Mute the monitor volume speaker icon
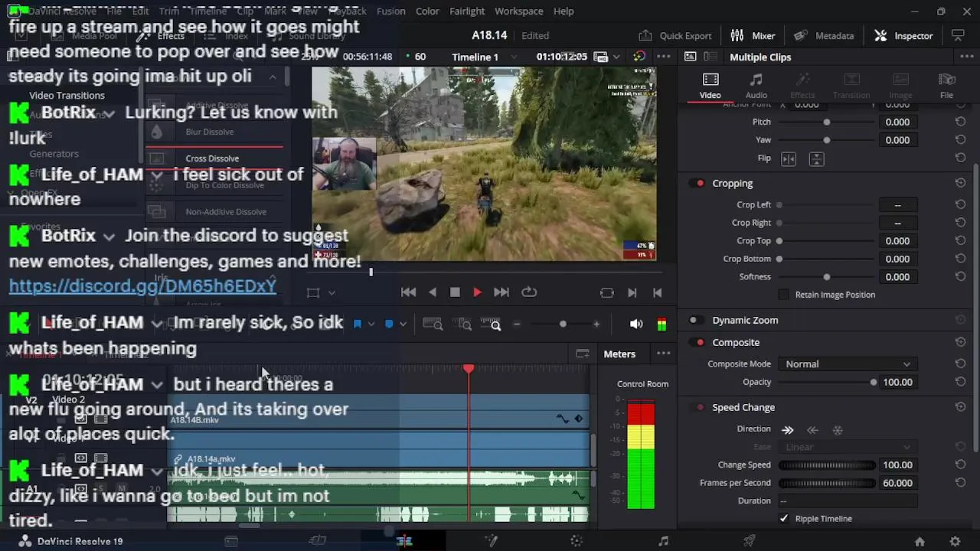The width and height of the screenshot is (980, 551). pyautogui.click(x=636, y=324)
